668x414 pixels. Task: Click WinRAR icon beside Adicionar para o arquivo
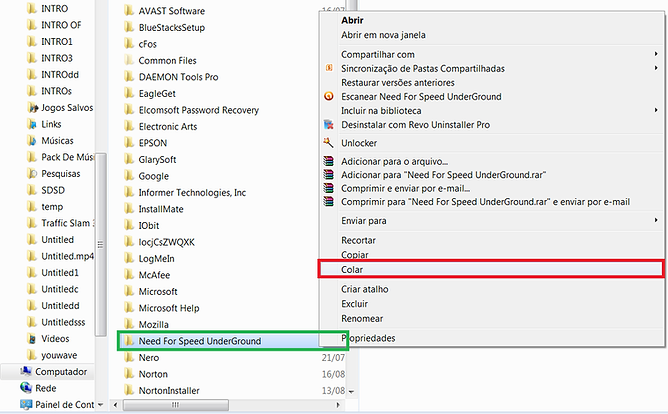(328, 161)
